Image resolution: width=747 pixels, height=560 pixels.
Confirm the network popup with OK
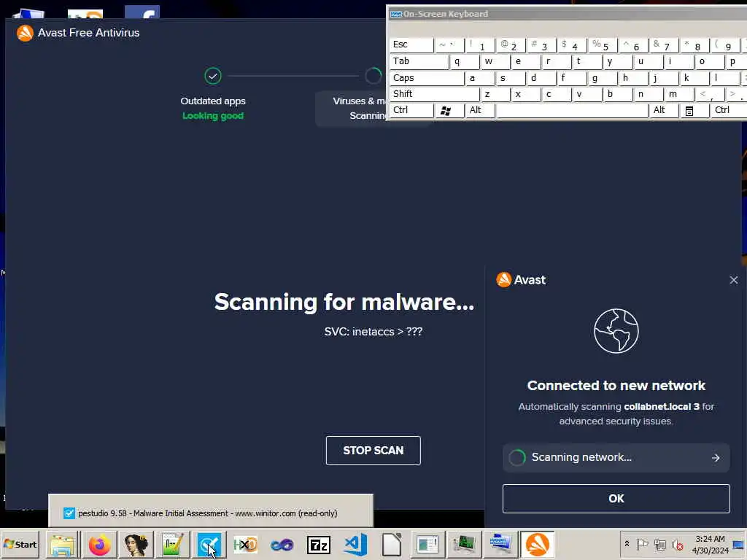(616, 499)
